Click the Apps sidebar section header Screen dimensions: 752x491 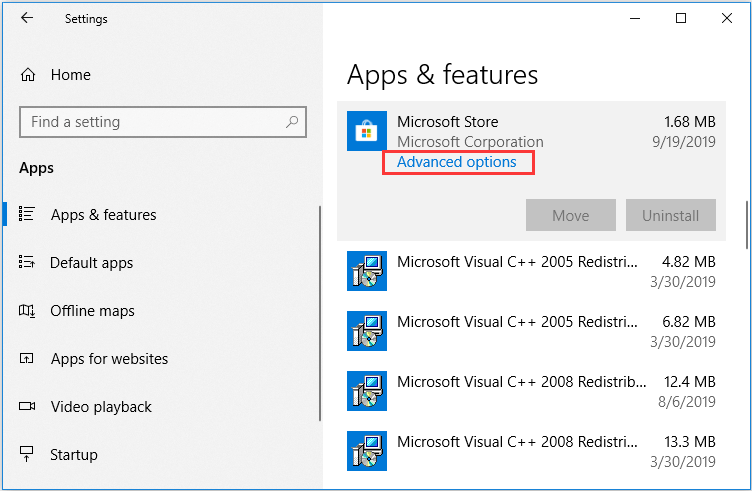click(36, 168)
